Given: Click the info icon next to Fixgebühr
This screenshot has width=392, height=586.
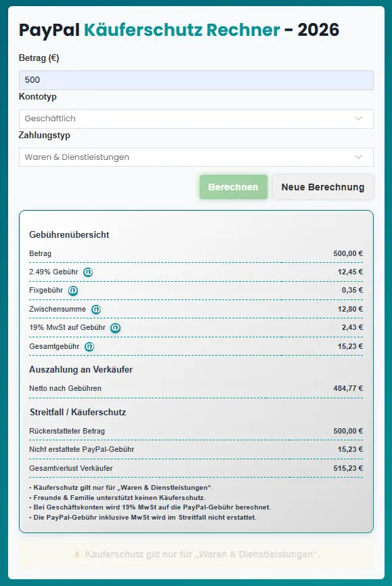Looking at the screenshot, I should click(72, 290).
